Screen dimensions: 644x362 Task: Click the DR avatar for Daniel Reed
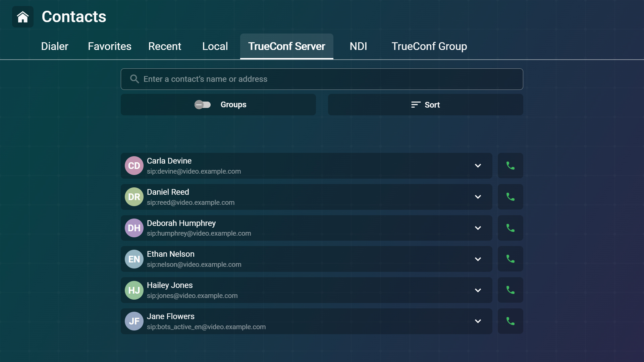click(x=134, y=197)
